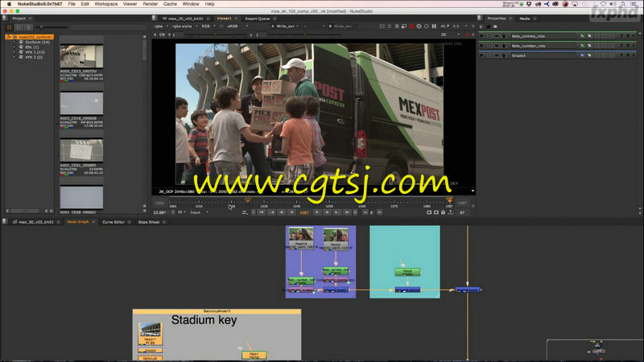The image size is (644, 362).
Task: Open the Workspace menu
Action: [106, 4]
